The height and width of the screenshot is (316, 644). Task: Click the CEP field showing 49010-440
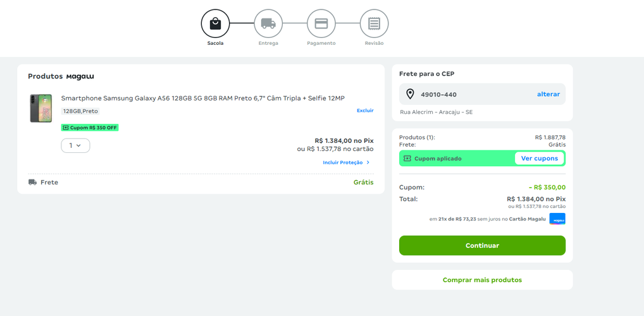482,94
